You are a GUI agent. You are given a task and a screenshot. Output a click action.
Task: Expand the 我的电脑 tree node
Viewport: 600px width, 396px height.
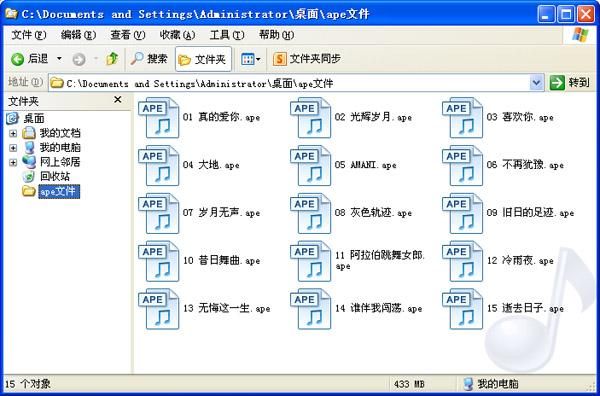[x=13, y=148]
